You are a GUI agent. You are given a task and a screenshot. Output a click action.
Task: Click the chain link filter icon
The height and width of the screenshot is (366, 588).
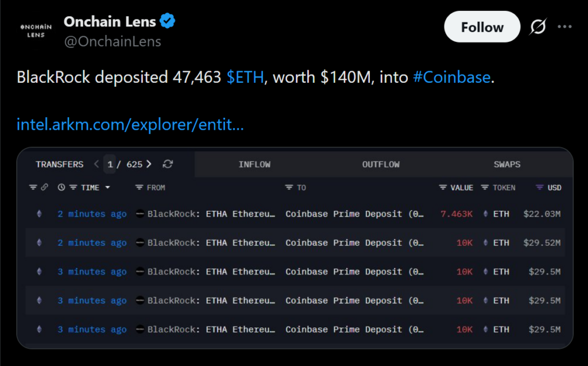(x=44, y=187)
